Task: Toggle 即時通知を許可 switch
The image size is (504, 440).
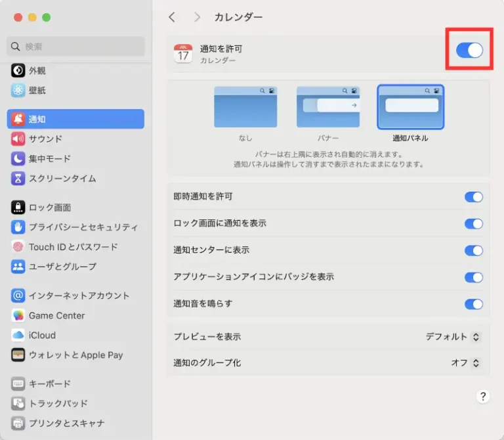Action: click(473, 197)
